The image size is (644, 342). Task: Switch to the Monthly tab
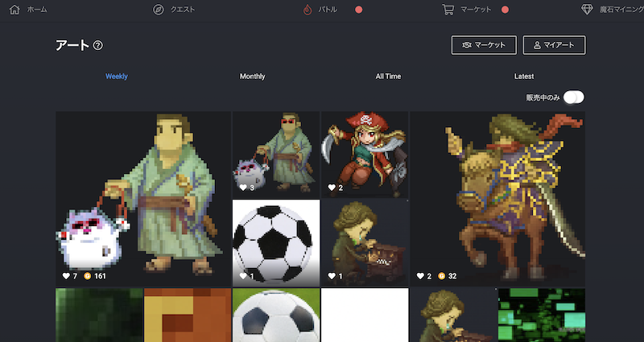pos(253,76)
